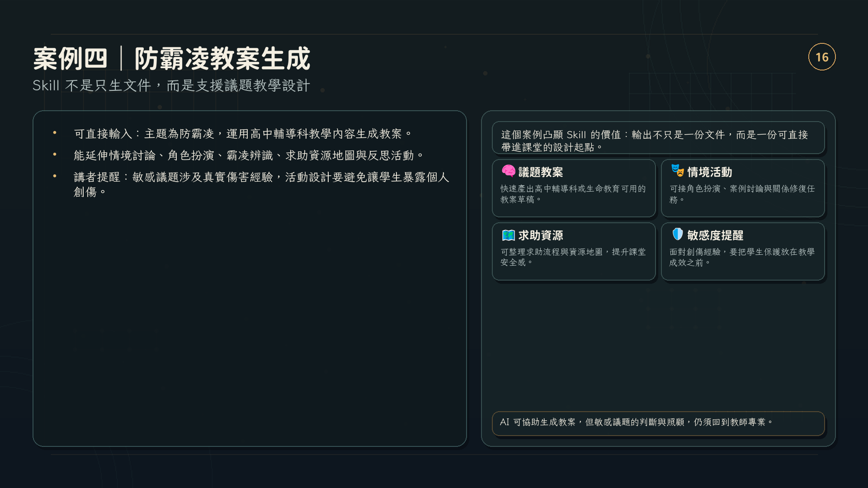Click the map icon beside 求助資源
This screenshot has height=488, width=868.
tap(509, 235)
